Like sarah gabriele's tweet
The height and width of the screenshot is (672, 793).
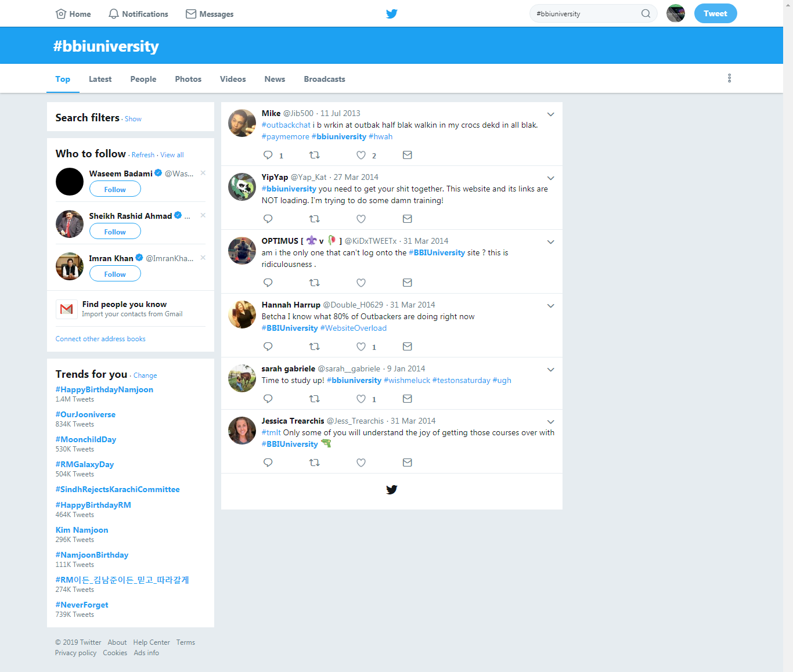(361, 399)
